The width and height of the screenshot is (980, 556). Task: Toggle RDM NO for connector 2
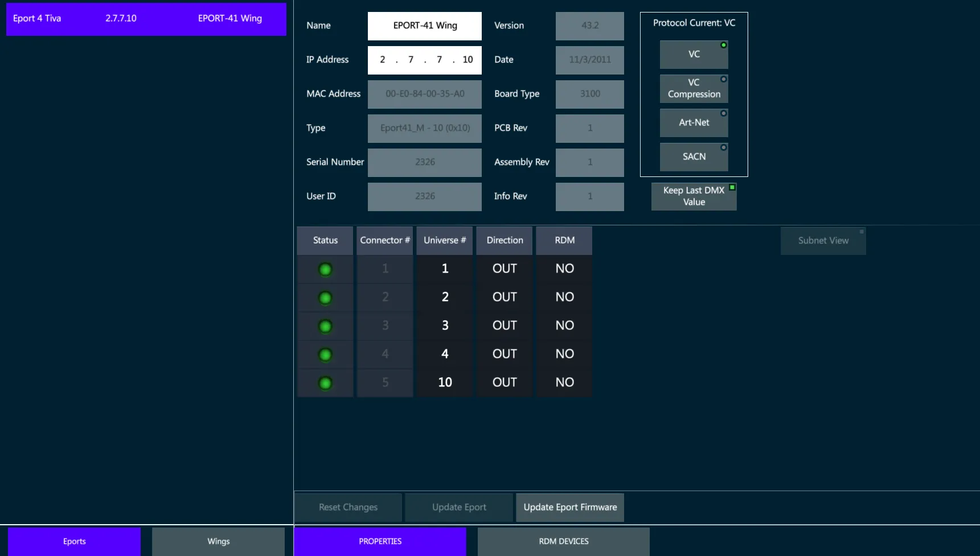pyautogui.click(x=564, y=298)
